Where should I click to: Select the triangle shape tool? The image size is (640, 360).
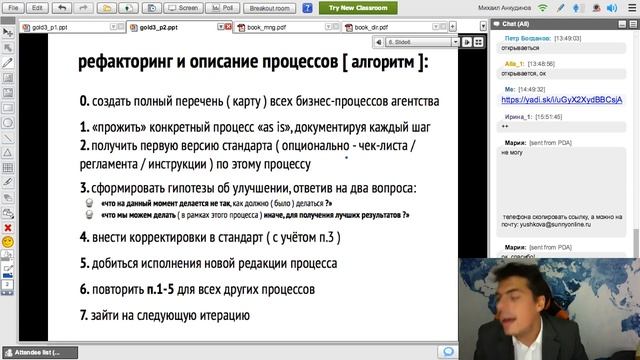click(x=8, y=153)
